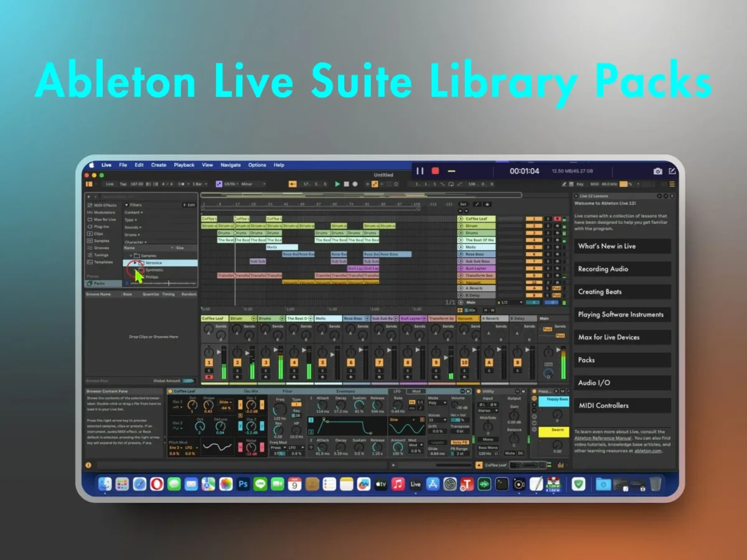Toggle the Key map mode button

(580, 184)
